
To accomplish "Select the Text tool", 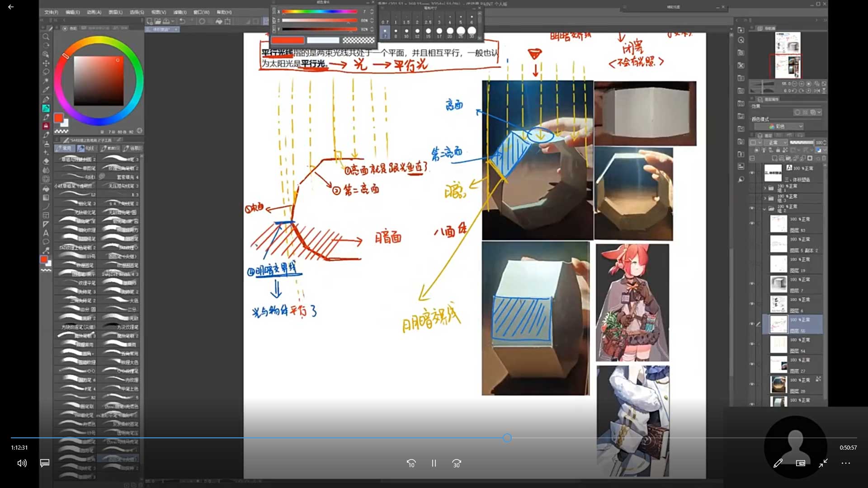I will click(x=46, y=233).
